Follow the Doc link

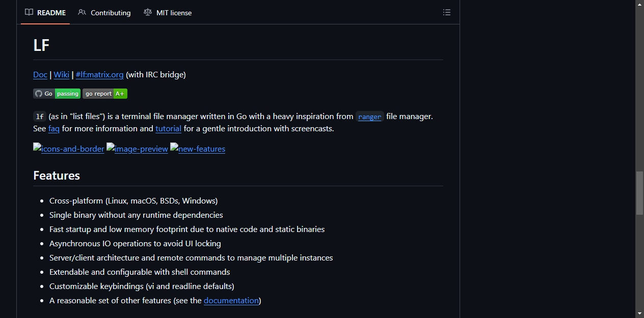(40, 75)
